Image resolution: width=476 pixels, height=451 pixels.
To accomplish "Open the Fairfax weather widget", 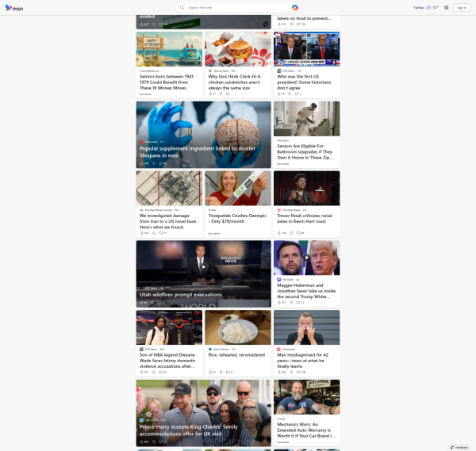I will (x=426, y=8).
